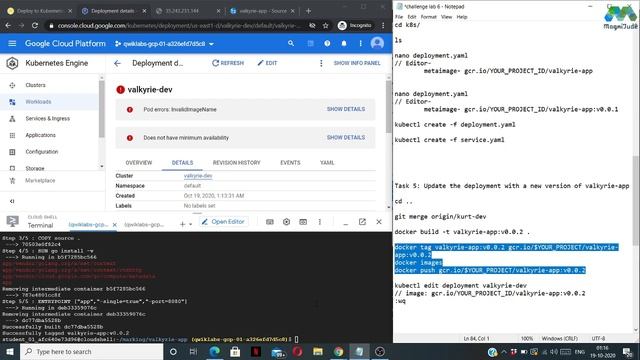Click the Open Editor button in Cloud Shell
Screen dimensions: 640x360
click(223, 222)
